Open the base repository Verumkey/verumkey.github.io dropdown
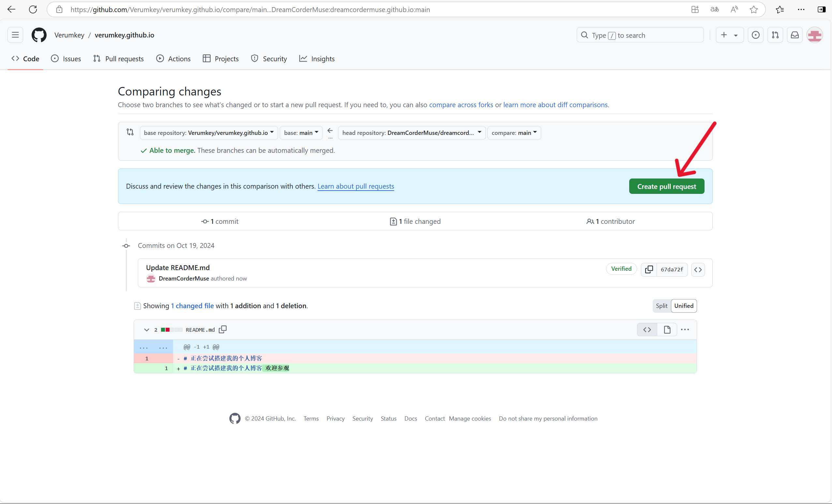The height and width of the screenshot is (504, 832). [x=209, y=133]
